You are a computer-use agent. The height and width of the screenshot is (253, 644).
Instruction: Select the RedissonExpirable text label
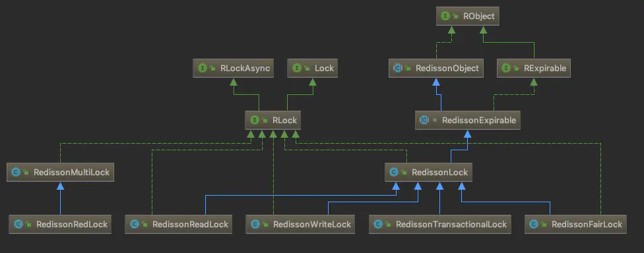coord(478,120)
